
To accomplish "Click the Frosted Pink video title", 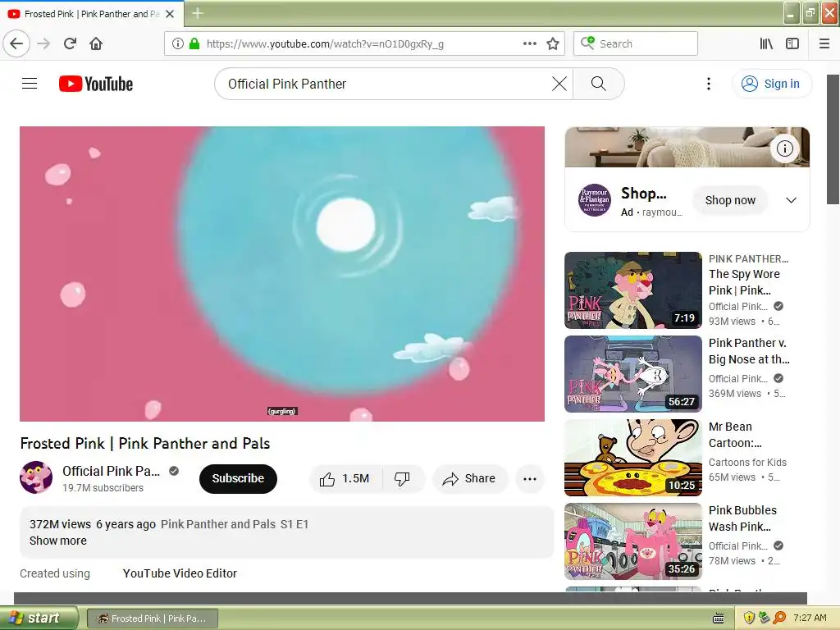I will click(x=144, y=443).
